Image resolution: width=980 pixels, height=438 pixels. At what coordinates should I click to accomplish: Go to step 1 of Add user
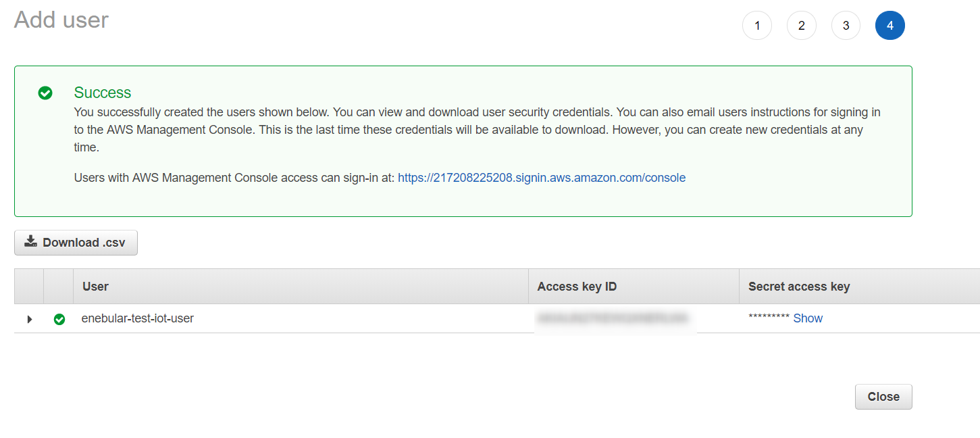pyautogui.click(x=757, y=26)
